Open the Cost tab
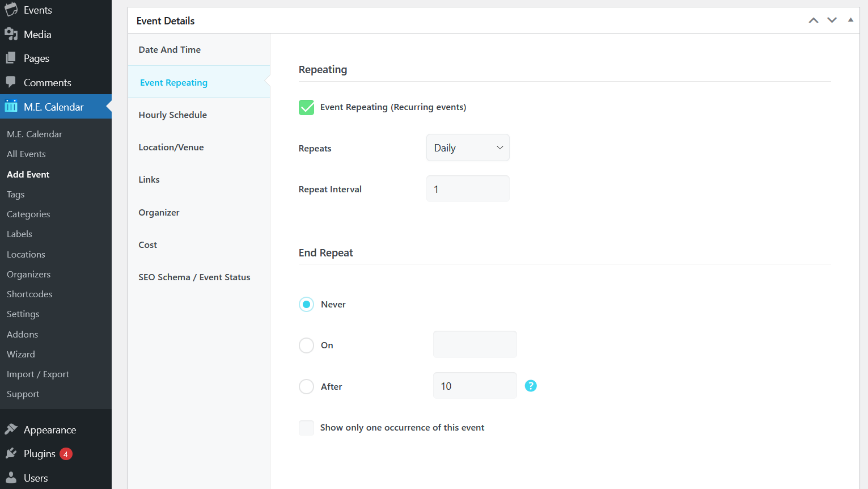 pos(199,244)
